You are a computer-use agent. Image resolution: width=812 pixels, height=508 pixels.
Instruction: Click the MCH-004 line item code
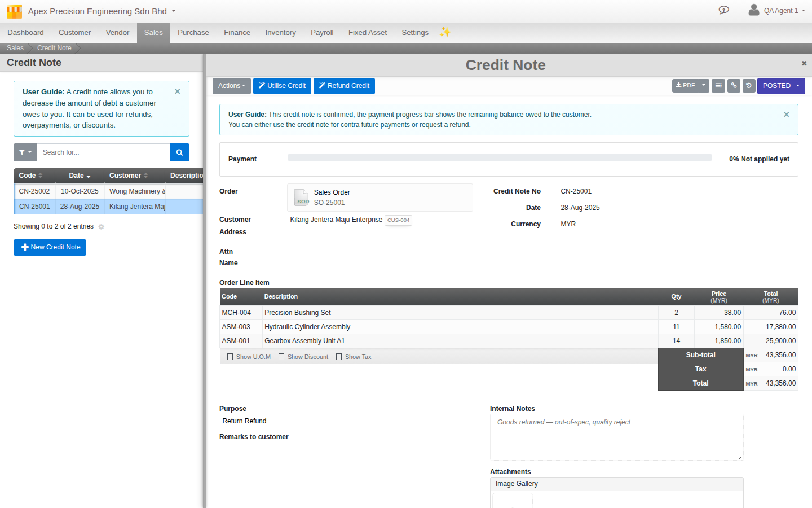(236, 313)
